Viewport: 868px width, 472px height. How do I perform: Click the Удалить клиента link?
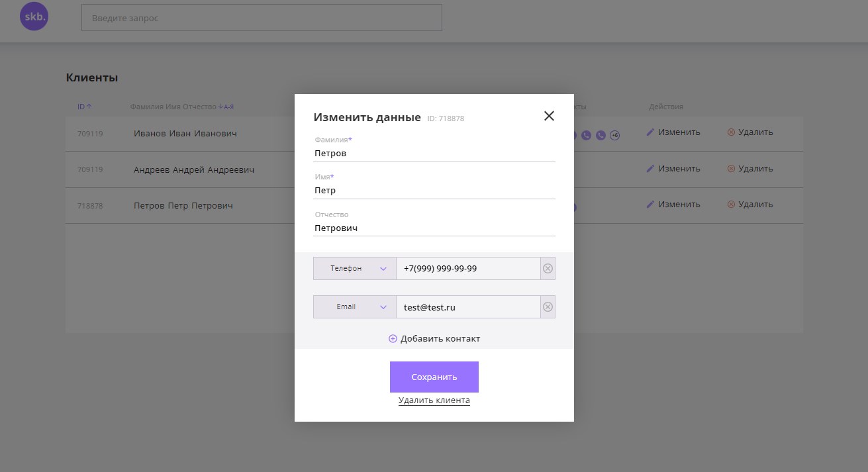coord(434,401)
